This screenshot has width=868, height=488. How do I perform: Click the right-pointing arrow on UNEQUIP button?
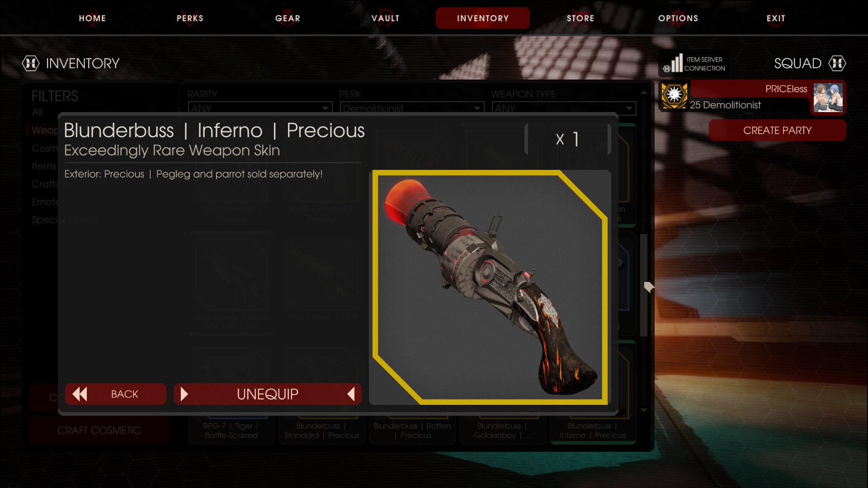coord(184,394)
